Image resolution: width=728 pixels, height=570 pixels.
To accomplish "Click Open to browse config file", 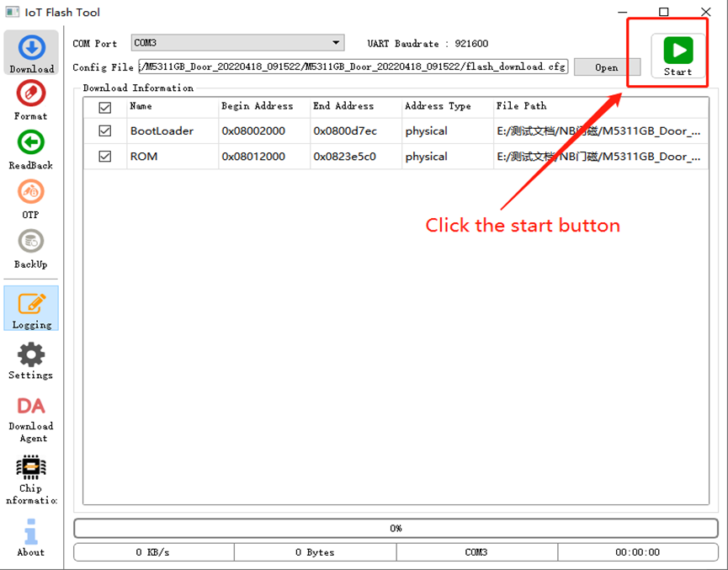I will point(607,67).
